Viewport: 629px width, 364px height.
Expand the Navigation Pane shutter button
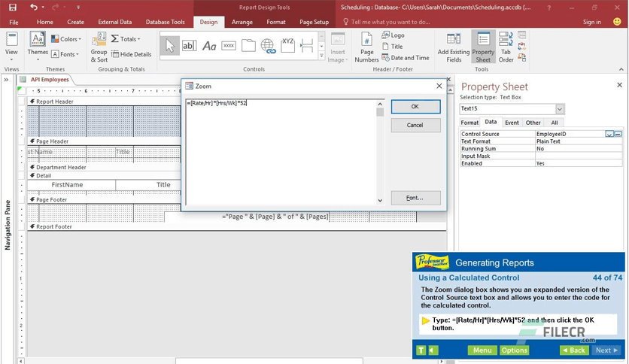tap(7, 80)
